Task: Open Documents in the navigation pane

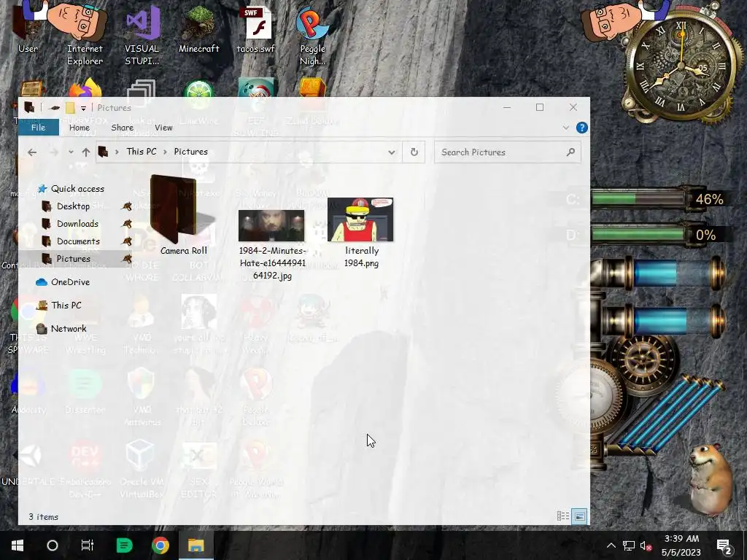Action: tap(78, 241)
